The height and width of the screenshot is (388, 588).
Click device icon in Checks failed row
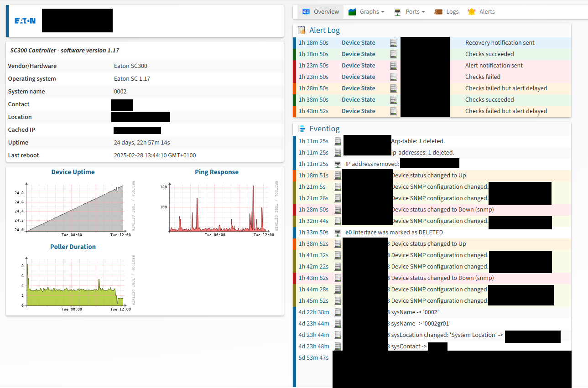(x=393, y=77)
